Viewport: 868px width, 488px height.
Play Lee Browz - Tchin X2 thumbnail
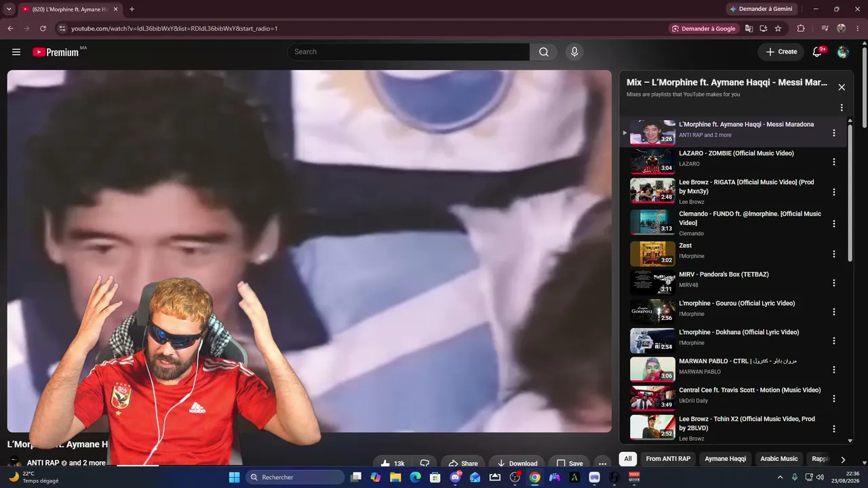[653, 428]
